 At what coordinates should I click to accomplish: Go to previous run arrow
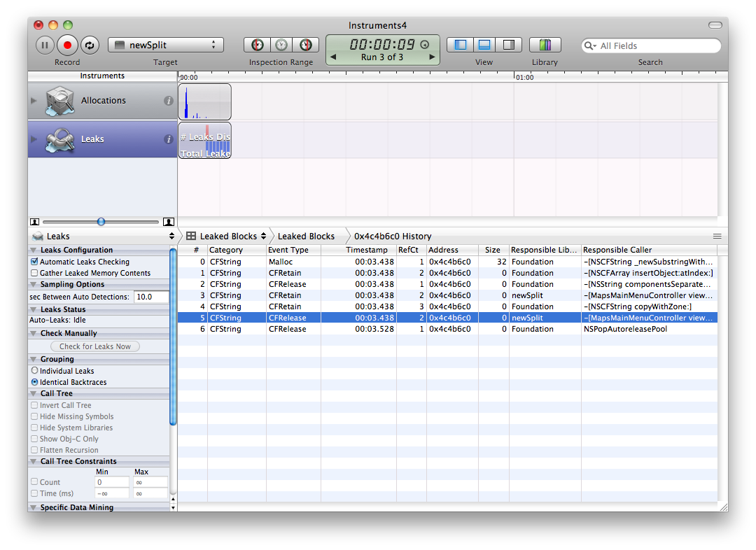click(x=332, y=57)
